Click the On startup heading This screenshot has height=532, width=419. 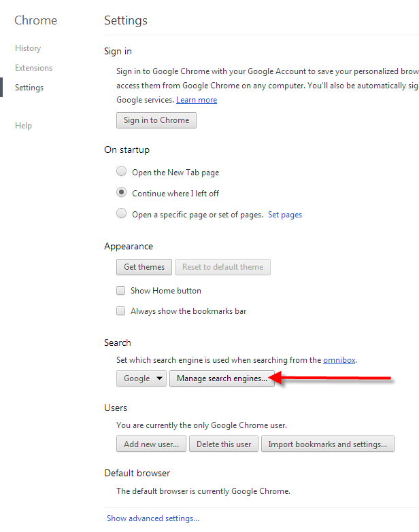pos(127,149)
